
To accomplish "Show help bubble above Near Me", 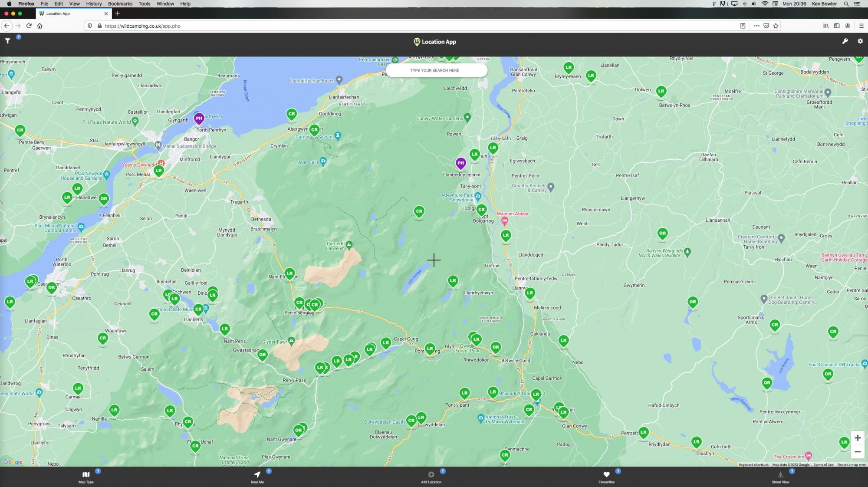I will pyautogui.click(x=269, y=471).
